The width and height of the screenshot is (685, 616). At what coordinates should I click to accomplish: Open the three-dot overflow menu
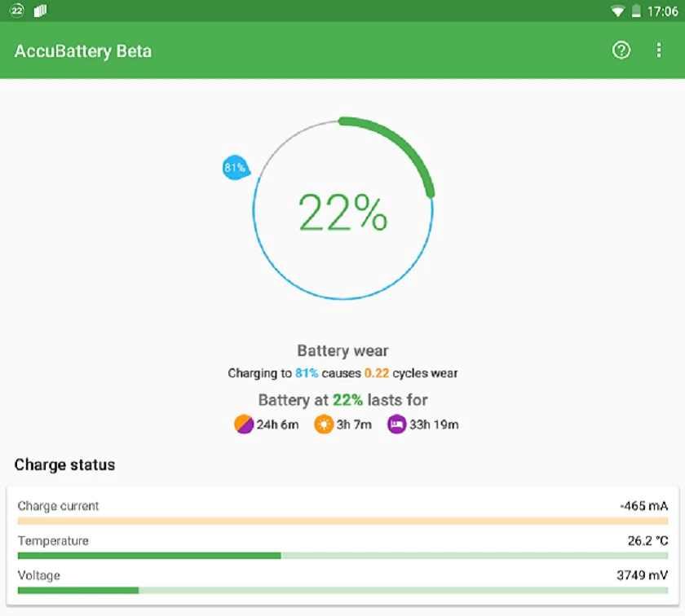[x=659, y=51]
